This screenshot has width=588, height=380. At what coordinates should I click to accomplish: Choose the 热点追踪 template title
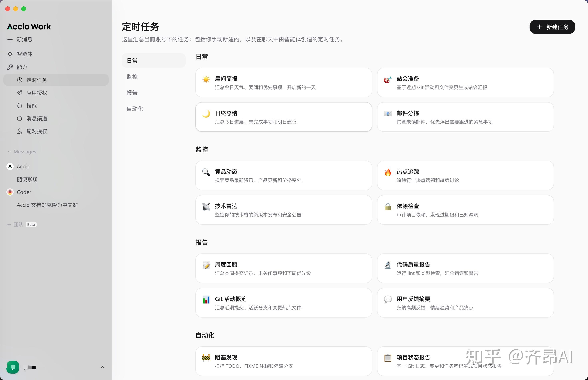tap(408, 172)
